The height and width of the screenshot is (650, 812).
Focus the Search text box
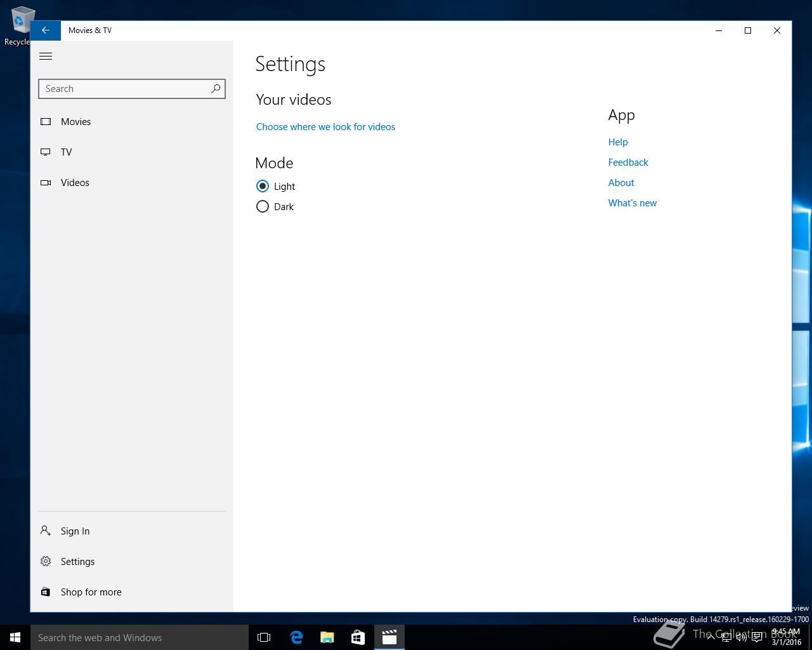(124, 89)
